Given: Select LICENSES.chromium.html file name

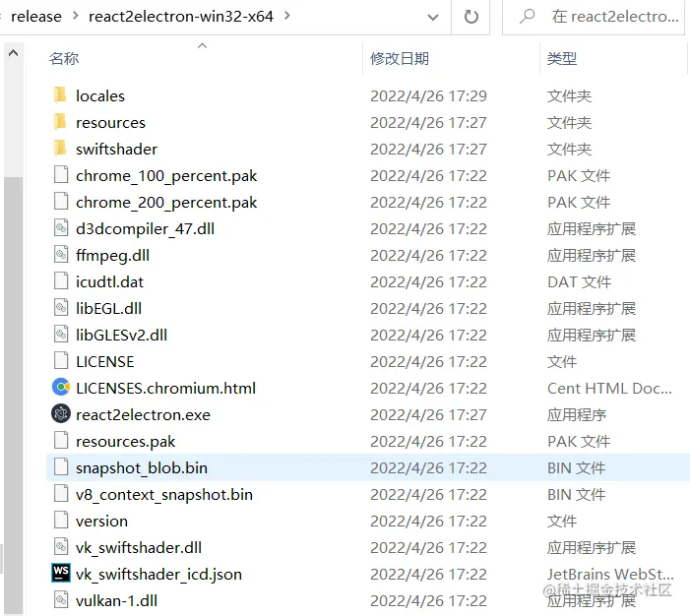Looking at the screenshot, I should click(165, 388).
